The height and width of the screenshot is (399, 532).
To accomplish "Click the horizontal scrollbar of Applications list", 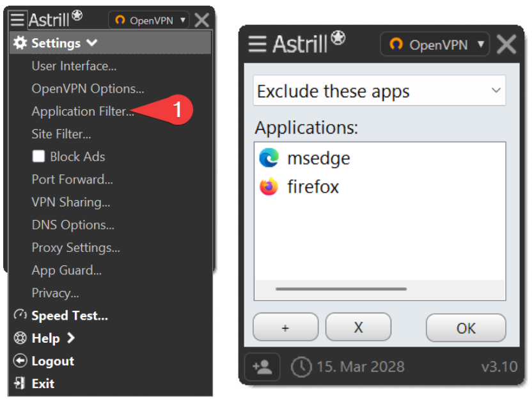I will coord(341,289).
